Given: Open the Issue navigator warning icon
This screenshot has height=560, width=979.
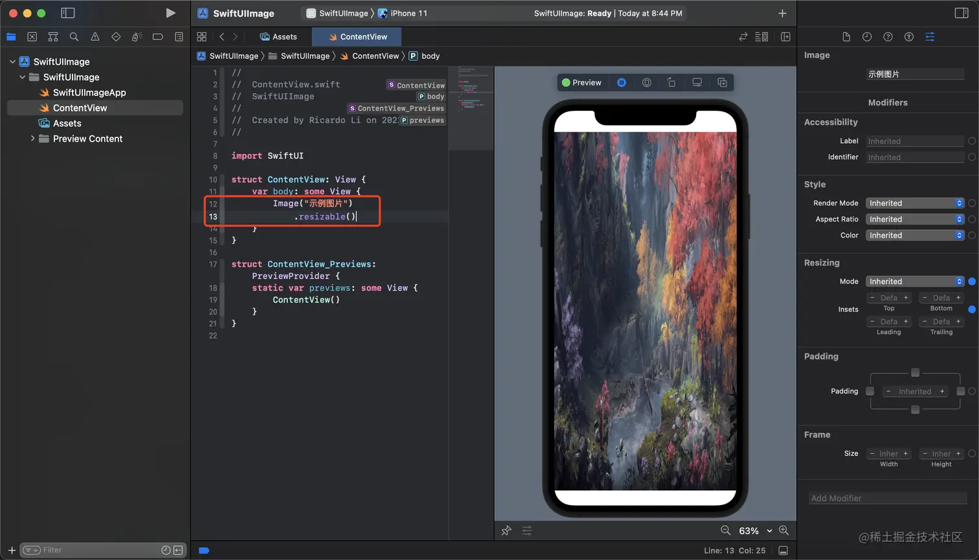Looking at the screenshot, I should pyautogui.click(x=95, y=37).
